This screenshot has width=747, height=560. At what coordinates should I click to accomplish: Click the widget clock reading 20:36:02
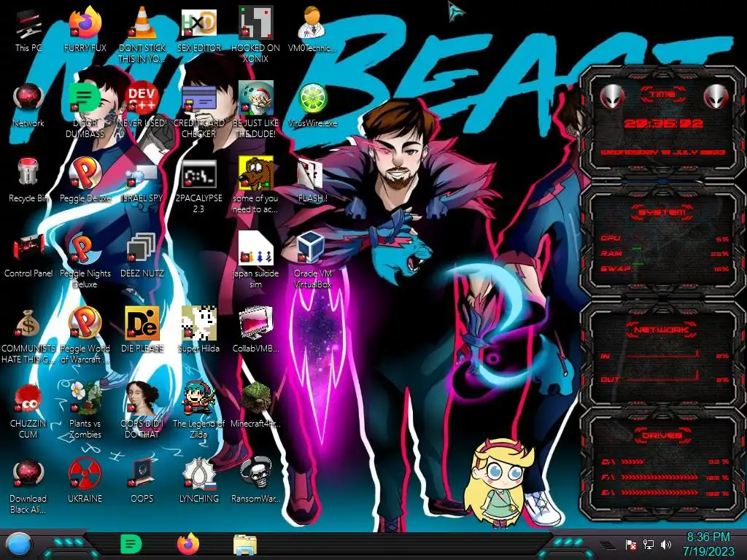click(663, 123)
